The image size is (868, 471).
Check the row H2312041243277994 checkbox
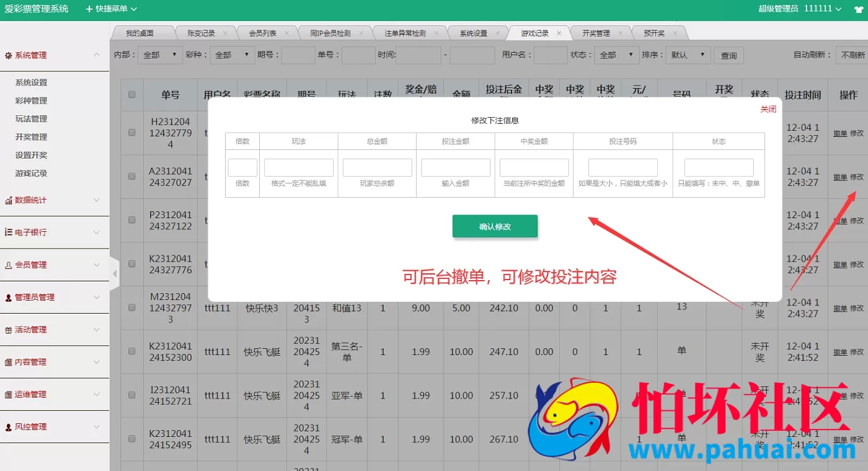[x=131, y=132]
